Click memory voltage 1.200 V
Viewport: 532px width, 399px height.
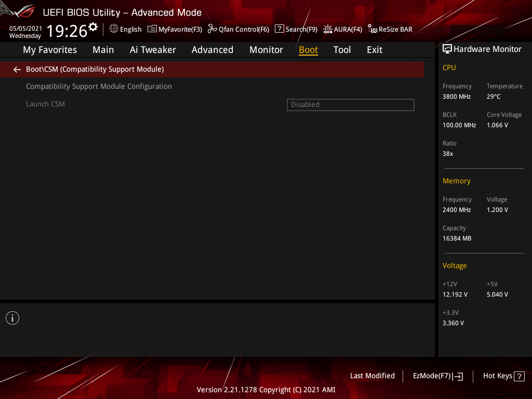497,210
